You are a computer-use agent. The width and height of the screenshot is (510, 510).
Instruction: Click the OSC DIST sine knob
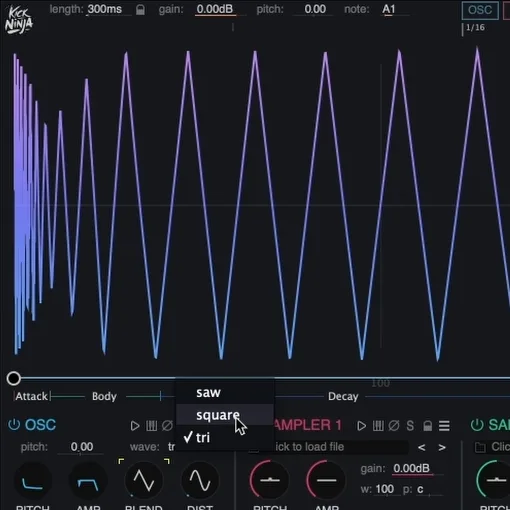click(x=200, y=481)
